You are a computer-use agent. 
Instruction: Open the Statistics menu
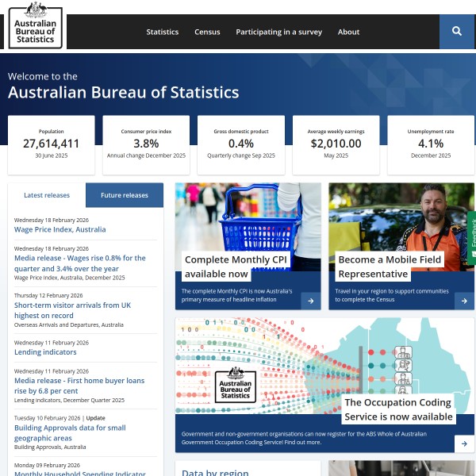[163, 33]
